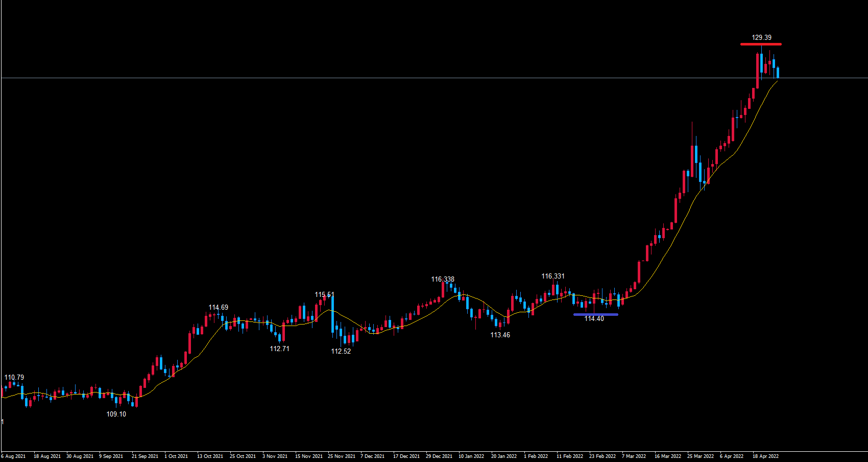Screen dimensions: 868x462
Task: Click the 116.331 high label
Action: tap(552, 276)
